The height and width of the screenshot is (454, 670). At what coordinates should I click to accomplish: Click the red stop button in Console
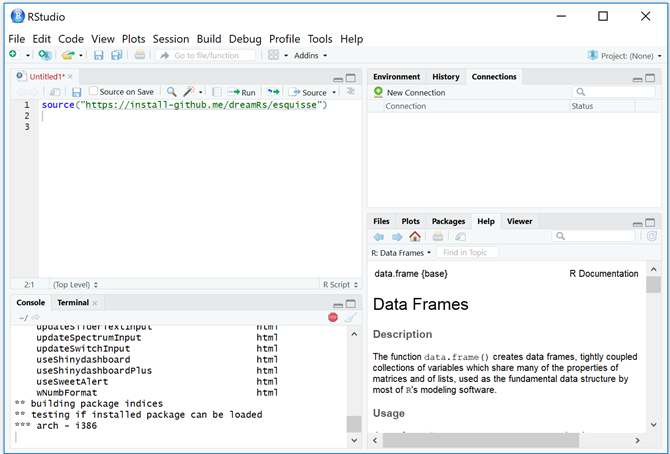[333, 317]
